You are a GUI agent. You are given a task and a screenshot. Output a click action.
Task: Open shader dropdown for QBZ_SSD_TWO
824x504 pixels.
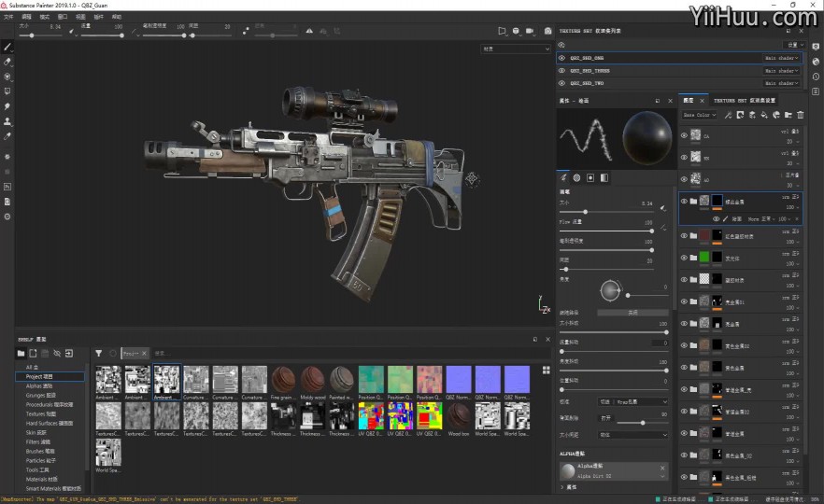click(x=781, y=83)
